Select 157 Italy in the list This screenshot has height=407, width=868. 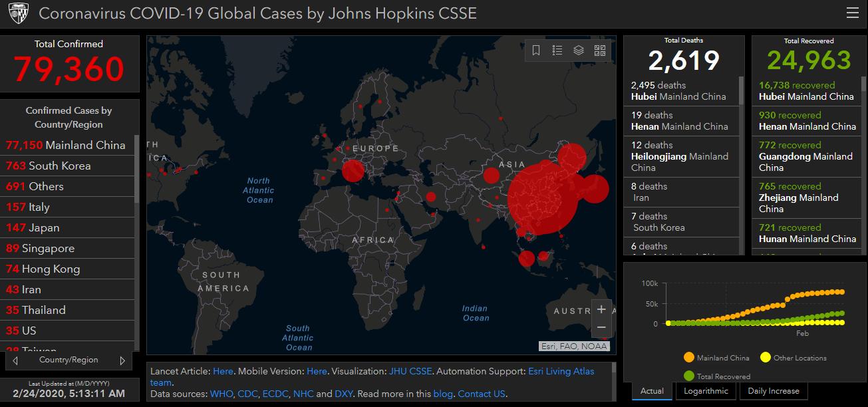[67, 207]
